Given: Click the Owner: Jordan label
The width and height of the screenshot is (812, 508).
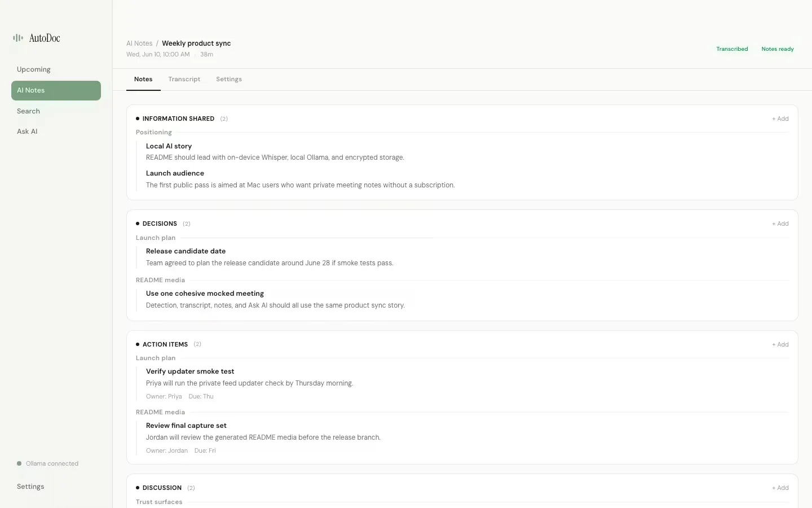Looking at the screenshot, I should pos(167,450).
